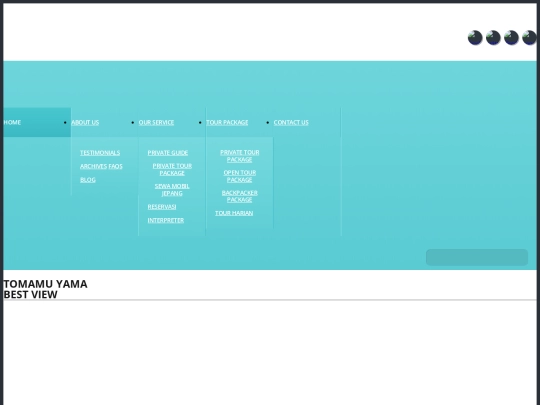Open the INTERPRETER link
Screen dimensions: 540x405
pos(166,220)
